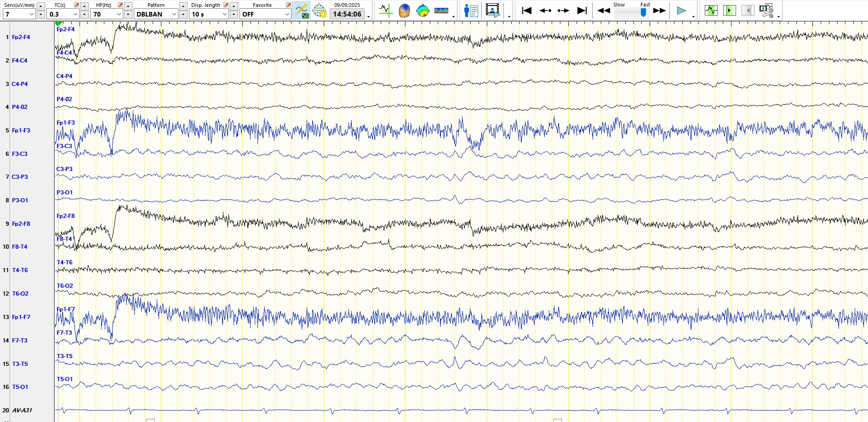Select channel 2 F4-C4 label

[x=19, y=61]
